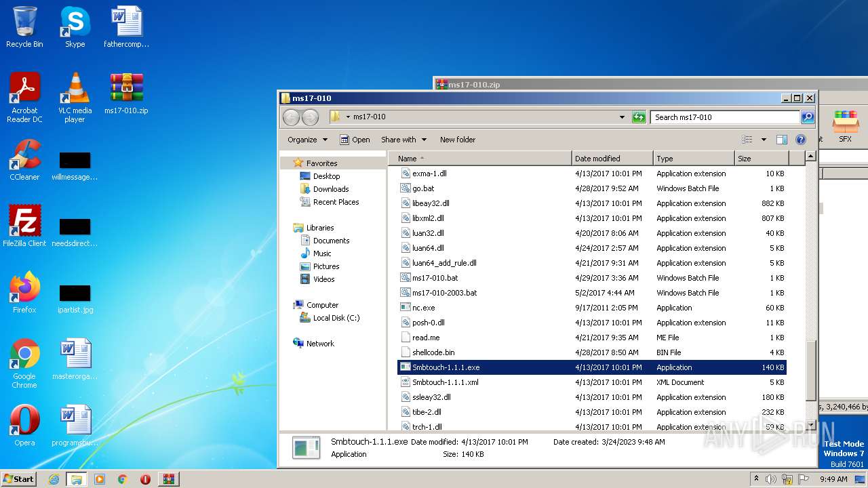
Task: Click the vertical scrollbar up arrow
Action: point(810,157)
